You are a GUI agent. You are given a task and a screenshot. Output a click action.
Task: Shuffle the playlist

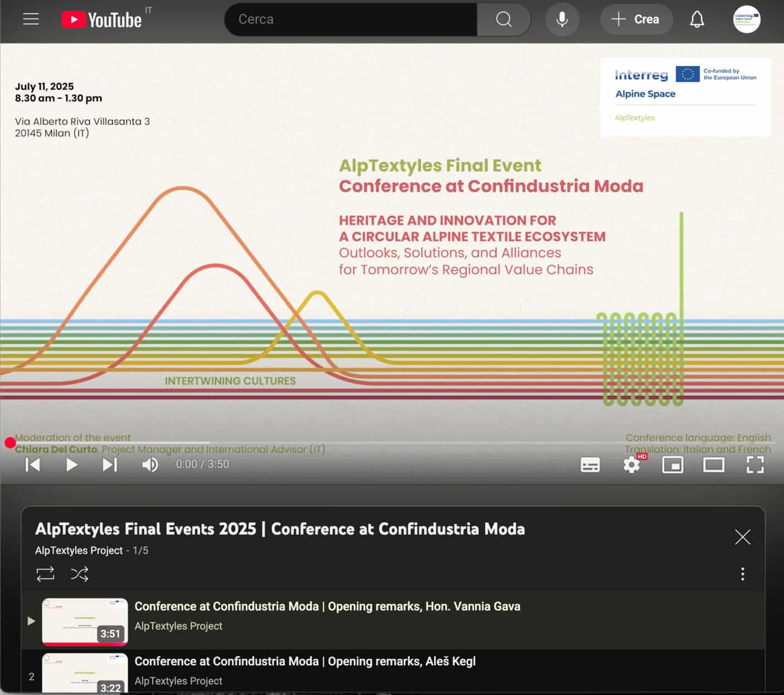(x=80, y=574)
